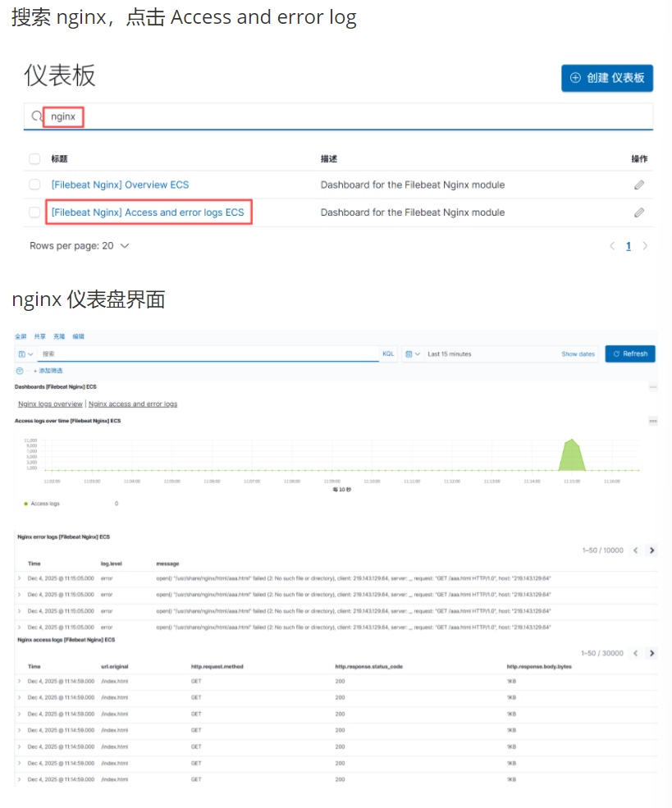
Task: Open saved query disk icon beside search bar
Action: [x=22, y=354]
